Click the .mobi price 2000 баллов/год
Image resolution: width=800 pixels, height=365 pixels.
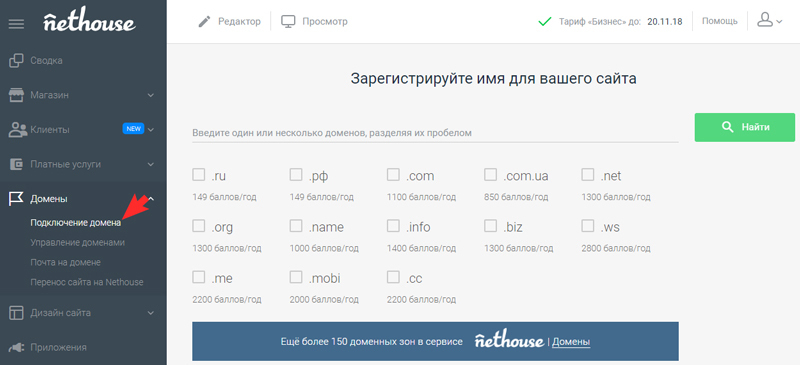point(324,300)
